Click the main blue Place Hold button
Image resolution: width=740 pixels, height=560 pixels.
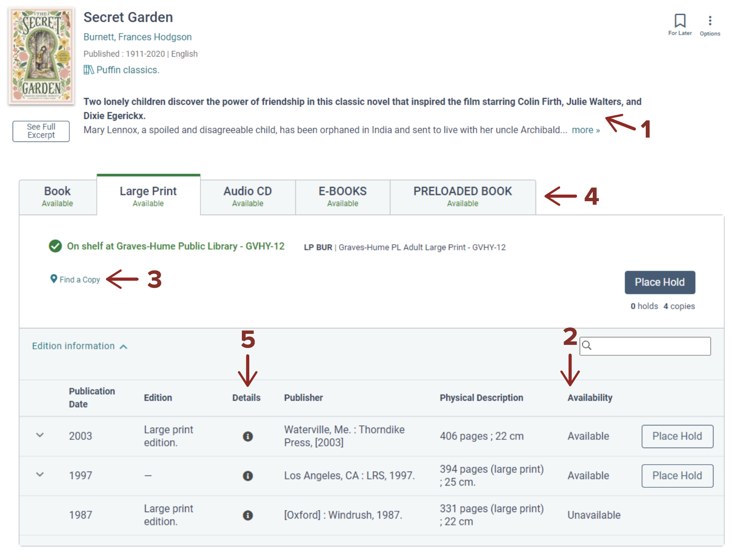[x=659, y=283]
